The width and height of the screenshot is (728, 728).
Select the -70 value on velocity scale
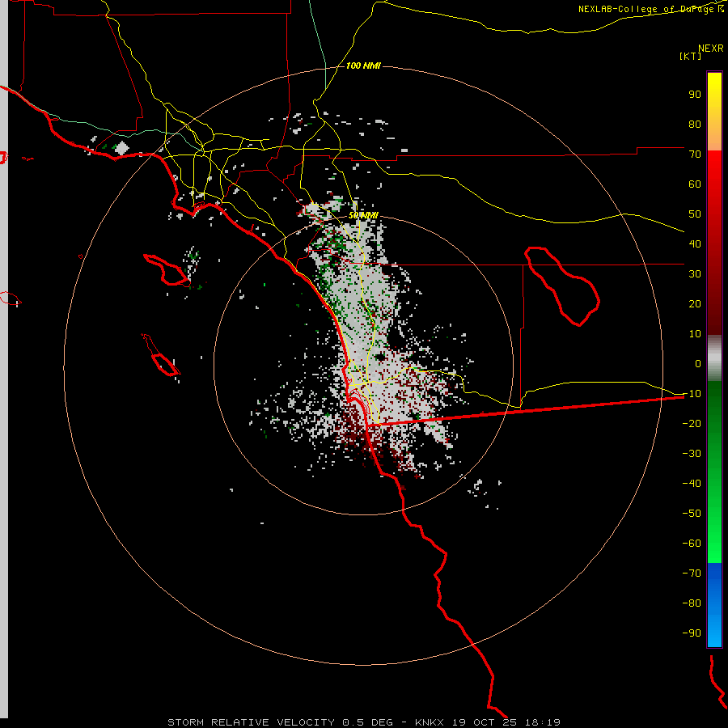(692, 574)
